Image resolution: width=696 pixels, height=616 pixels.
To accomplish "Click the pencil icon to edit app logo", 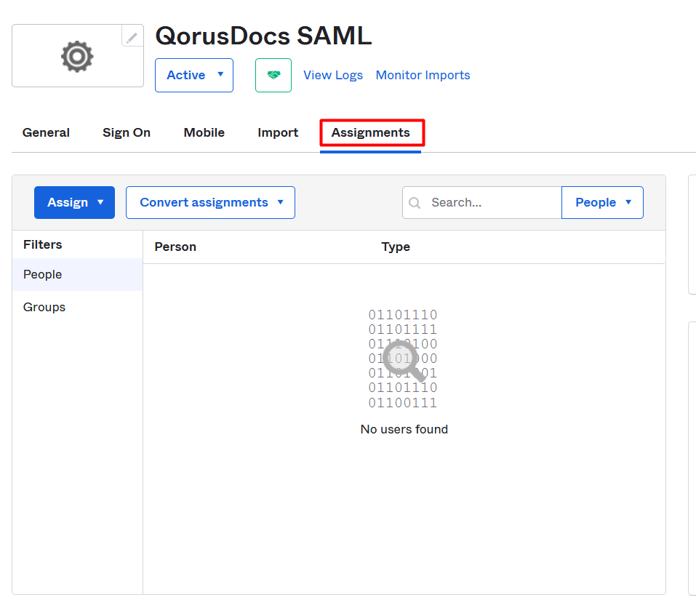I will (132, 37).
